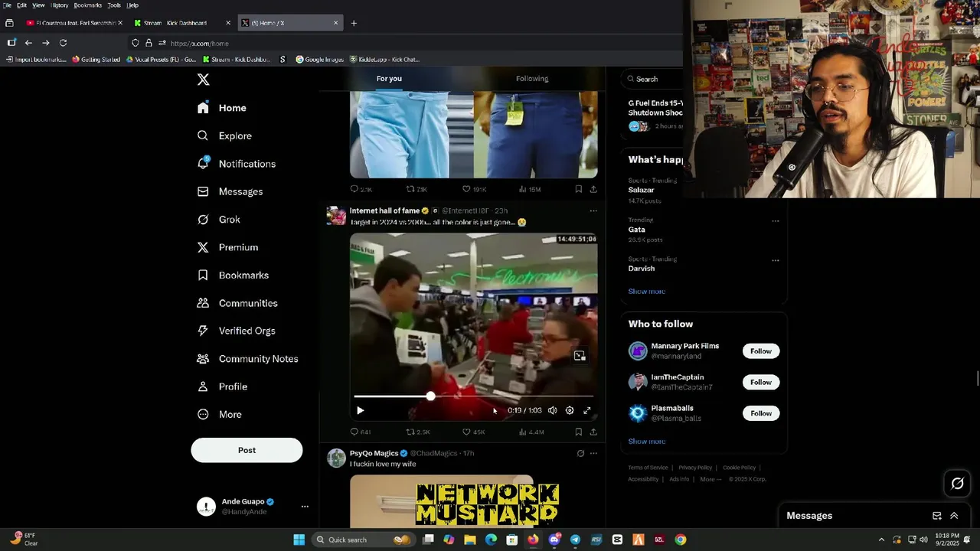
Task: Open Telegram from the taskbar
Action: pos(575,540)
